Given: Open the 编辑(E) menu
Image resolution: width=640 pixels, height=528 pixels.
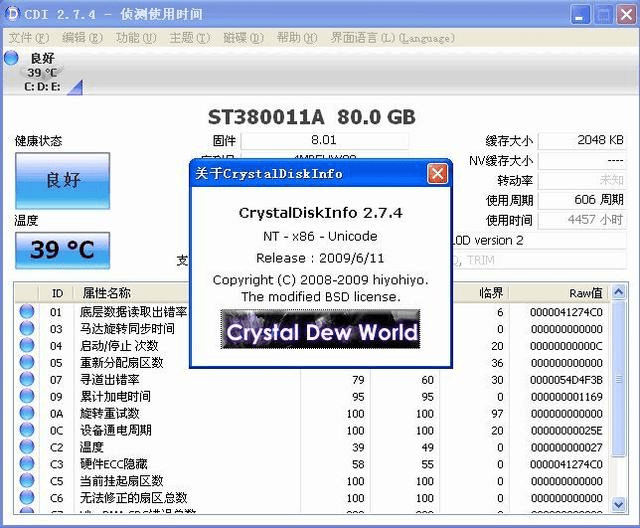Looking at the screenshot, I should tap(82, 38).
